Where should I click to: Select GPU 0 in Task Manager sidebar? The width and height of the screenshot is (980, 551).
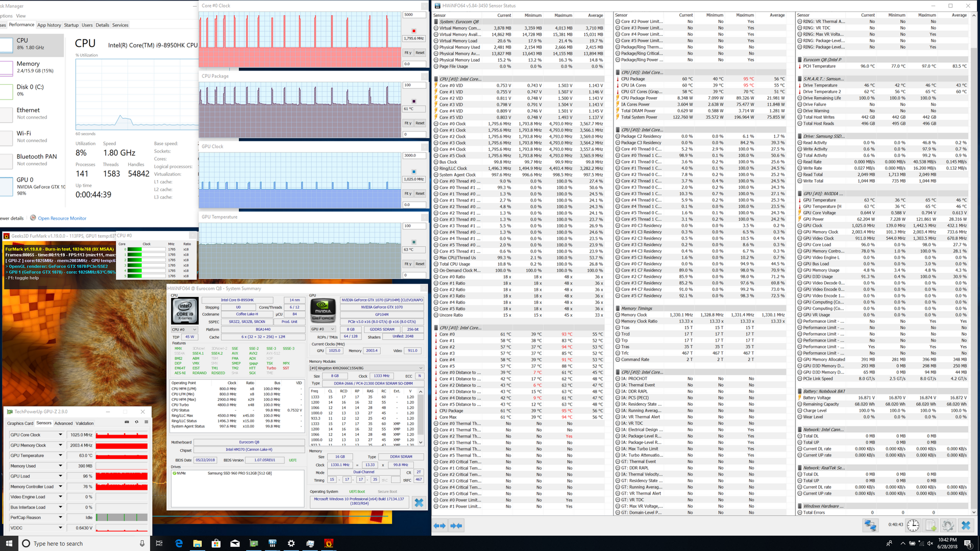32,186
